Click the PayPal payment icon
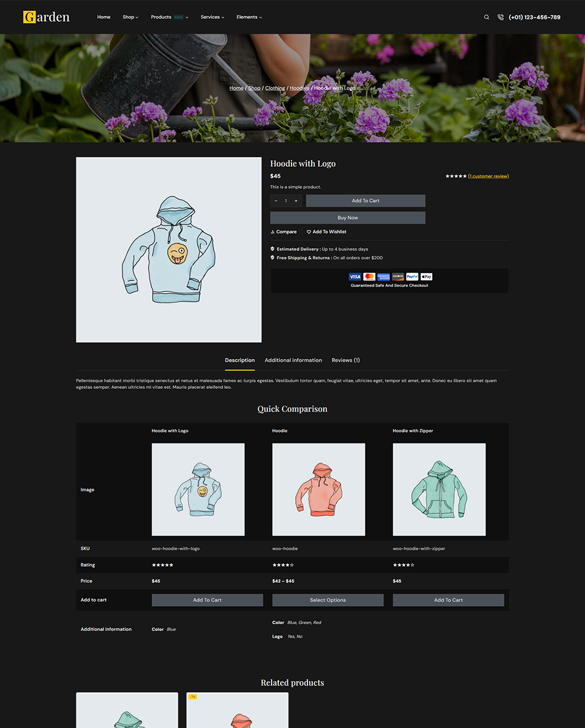Viewport: 585px width, 728px height. coord(412,277)
